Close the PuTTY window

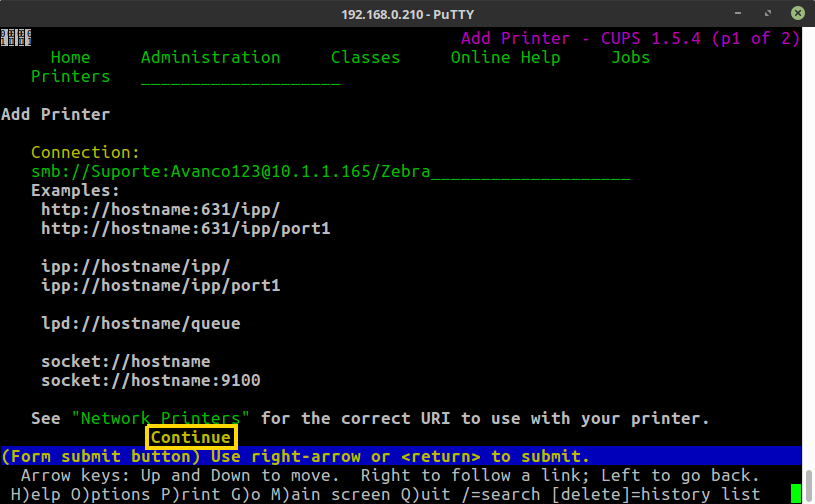[797, 13]
